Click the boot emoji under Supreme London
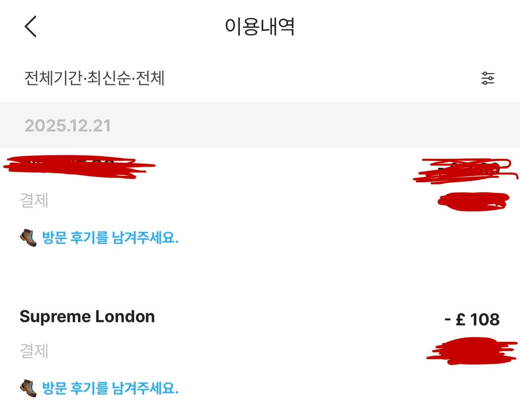The width and height of the screenshot is (520, 420). pos(28,388)
